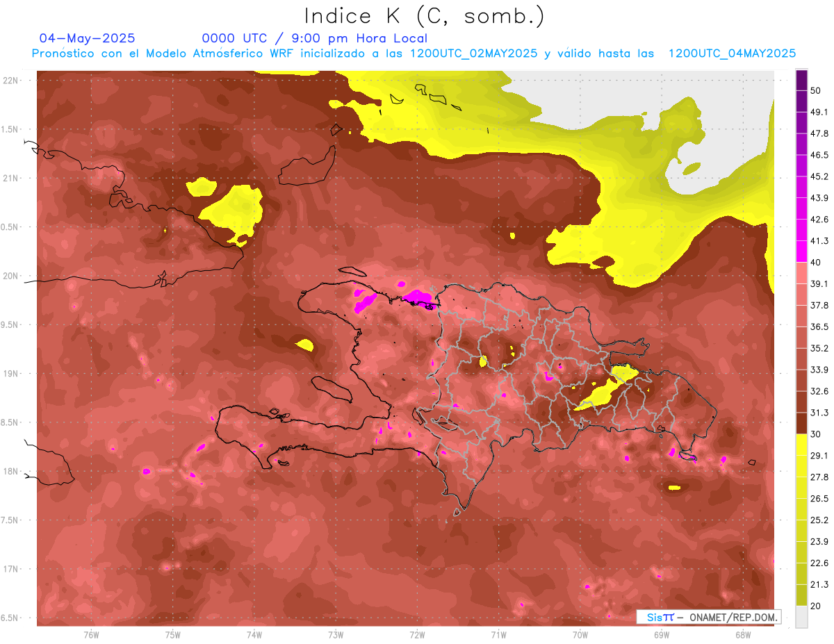Click the colorbar value 30
The image size is (834, 644).
pos(817,434)
